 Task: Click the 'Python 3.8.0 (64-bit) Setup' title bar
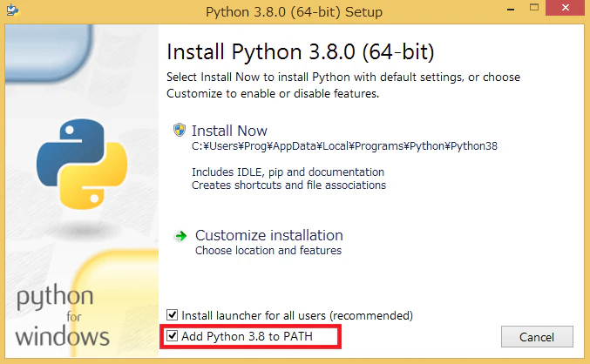294,12
